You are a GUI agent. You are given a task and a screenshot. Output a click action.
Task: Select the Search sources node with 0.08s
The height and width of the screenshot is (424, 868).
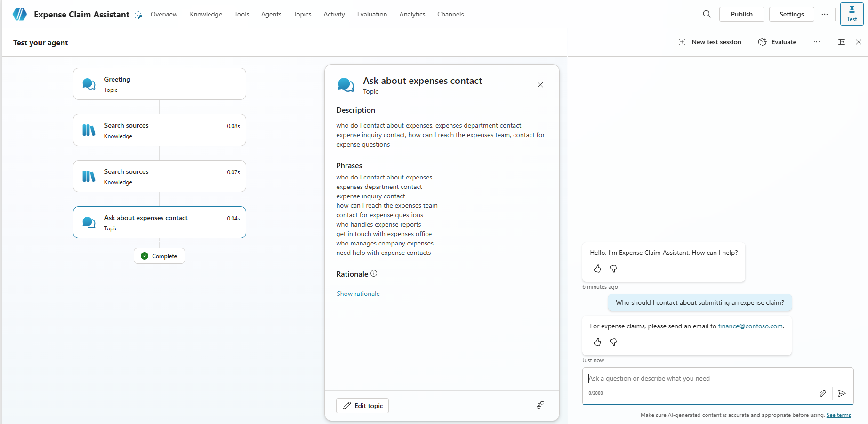click(x=160, y=130)
